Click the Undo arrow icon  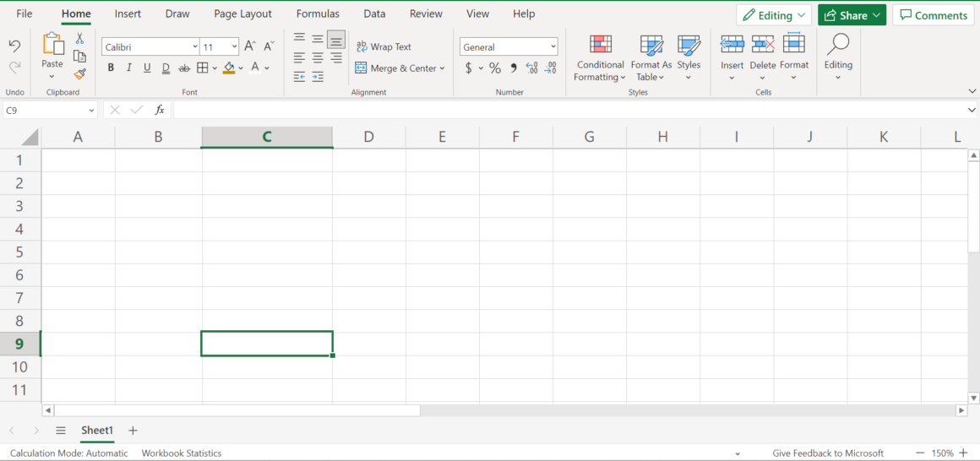(14, 46)
